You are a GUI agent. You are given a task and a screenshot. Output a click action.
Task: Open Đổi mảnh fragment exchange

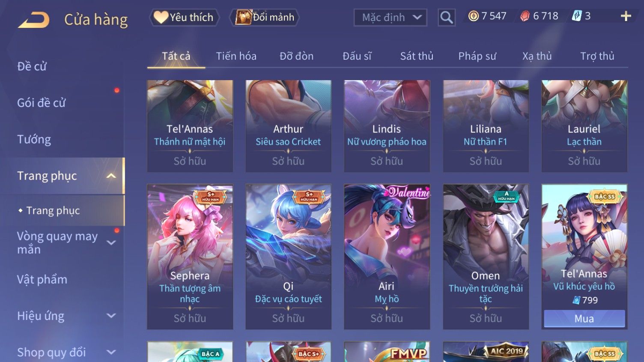click(265, 18)
